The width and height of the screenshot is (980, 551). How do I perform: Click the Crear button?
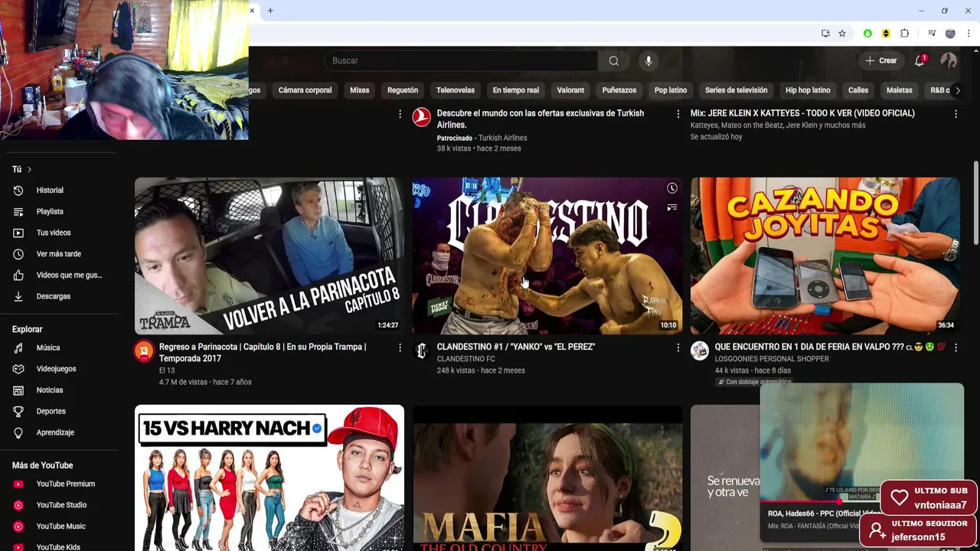pos(880,60)
